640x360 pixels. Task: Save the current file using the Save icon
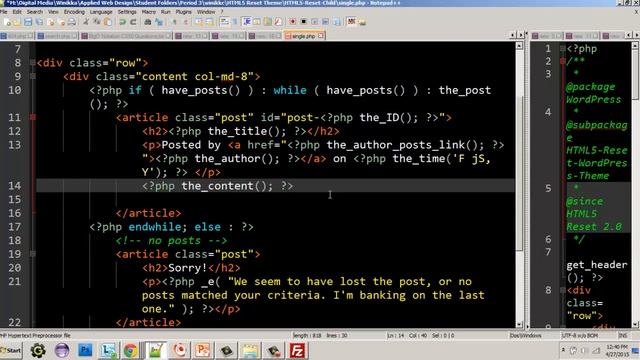pos(28,22)
